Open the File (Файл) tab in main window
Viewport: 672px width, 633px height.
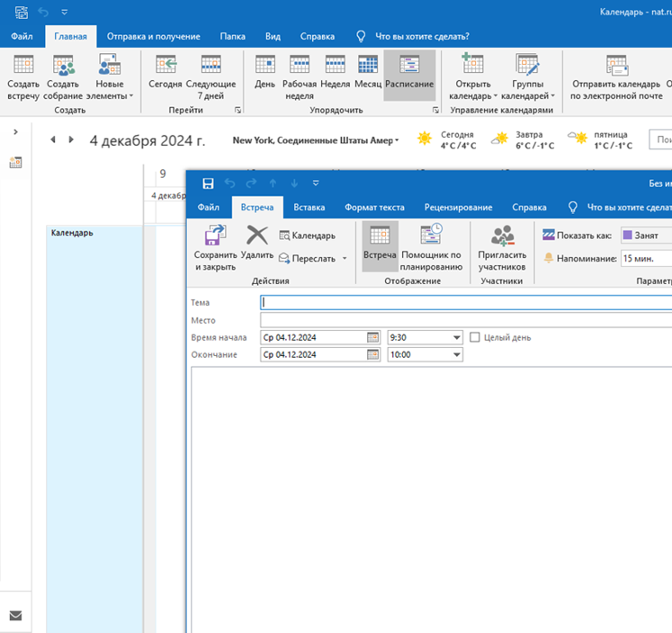coord(22,36)
